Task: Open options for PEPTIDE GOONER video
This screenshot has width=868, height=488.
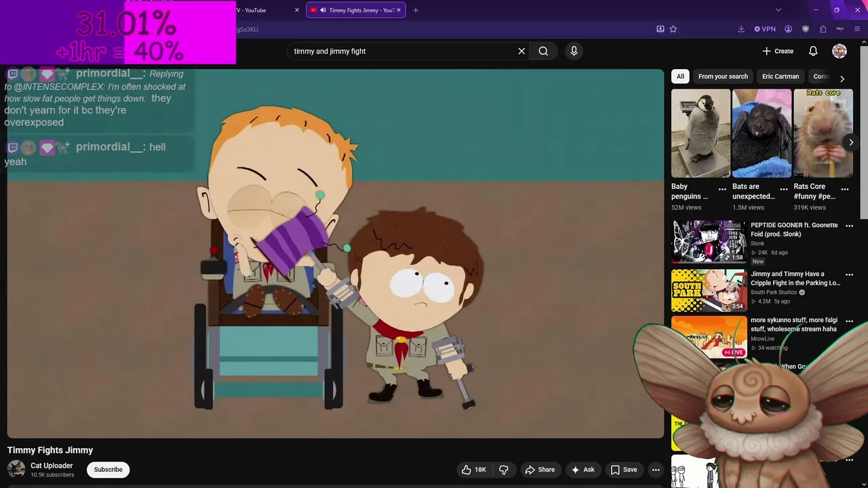Action: click(849, 226)
